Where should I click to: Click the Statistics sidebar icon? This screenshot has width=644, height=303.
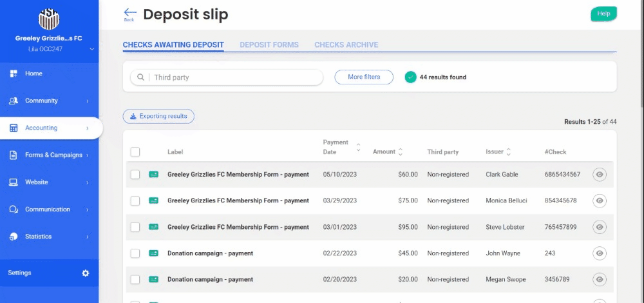click(14, 237)
